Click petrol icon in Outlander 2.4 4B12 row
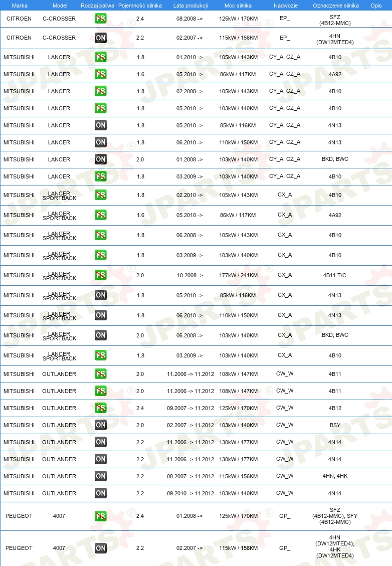The width and height of the screenshot is (392, 566). pos(100,408)
